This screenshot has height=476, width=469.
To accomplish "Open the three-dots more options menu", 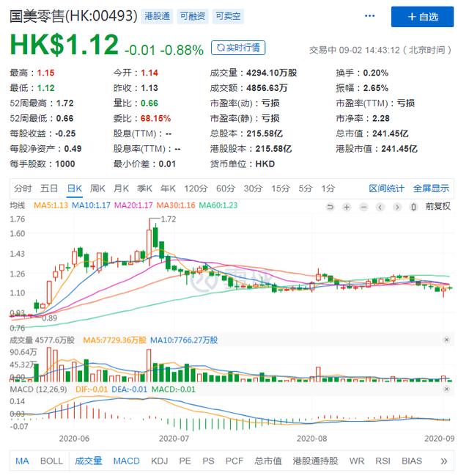I will pos(369,16).
